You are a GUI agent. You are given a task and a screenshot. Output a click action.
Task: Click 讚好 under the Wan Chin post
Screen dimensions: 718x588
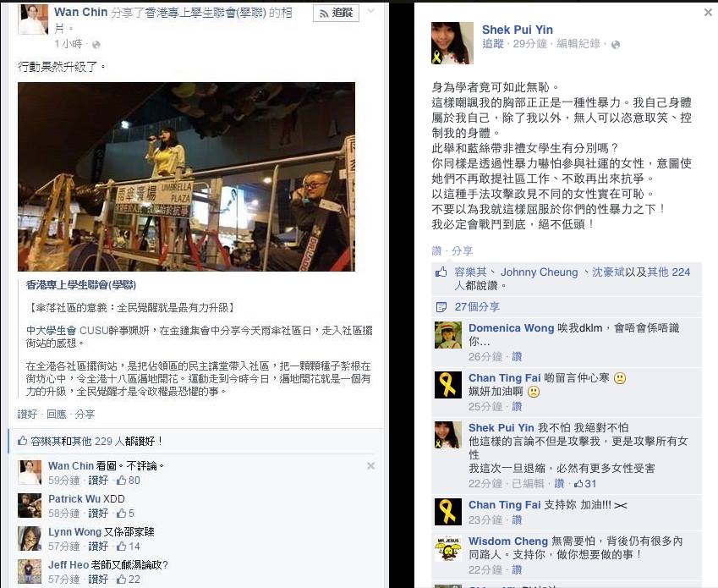27,414
